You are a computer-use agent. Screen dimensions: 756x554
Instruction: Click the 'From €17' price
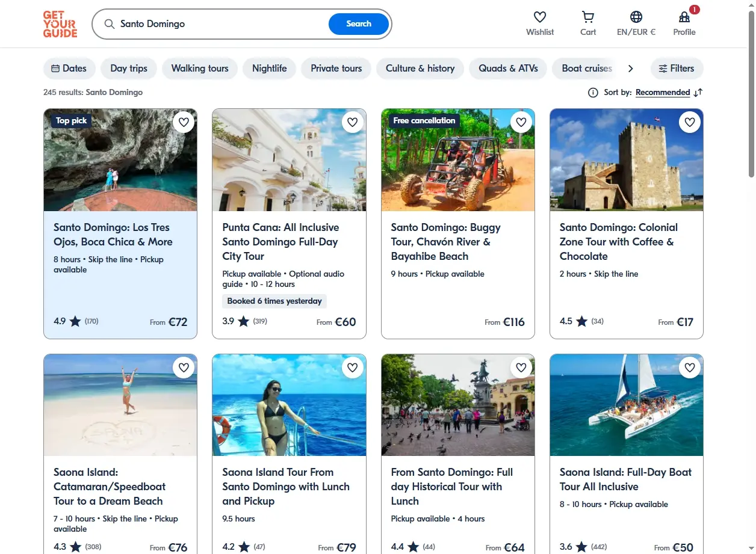click(x=676, y=322)
